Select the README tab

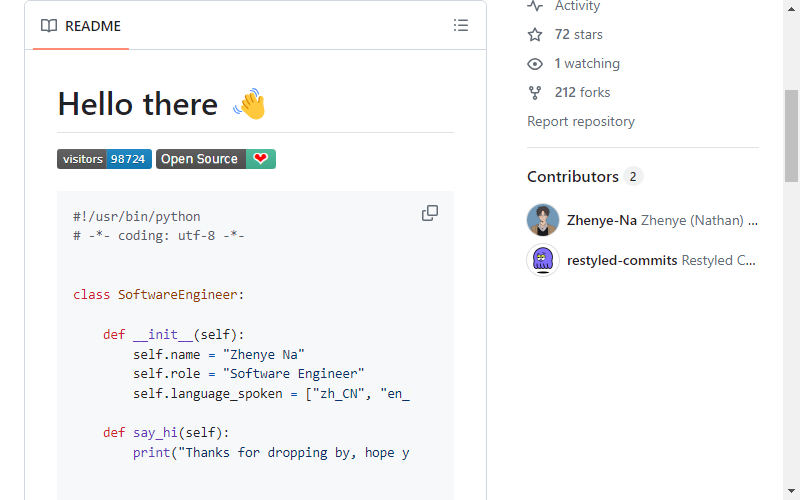(81, 26)
